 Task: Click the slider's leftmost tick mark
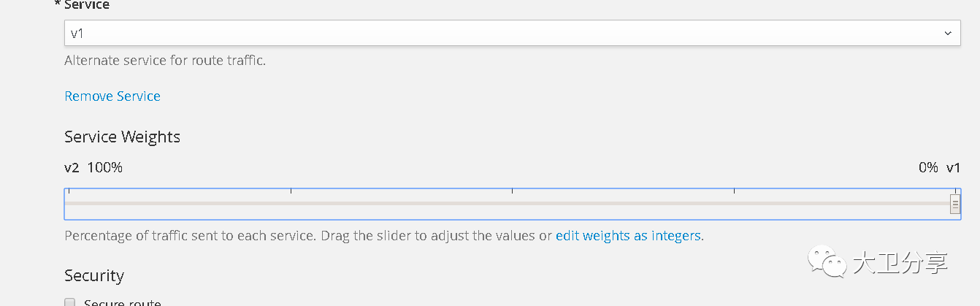coord(69,191)
